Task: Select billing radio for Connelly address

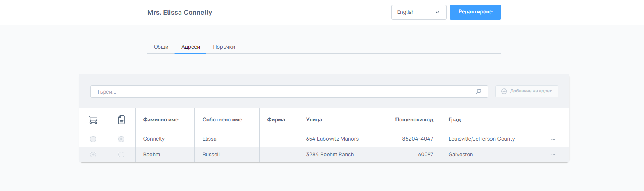Action: pos(121,139)
